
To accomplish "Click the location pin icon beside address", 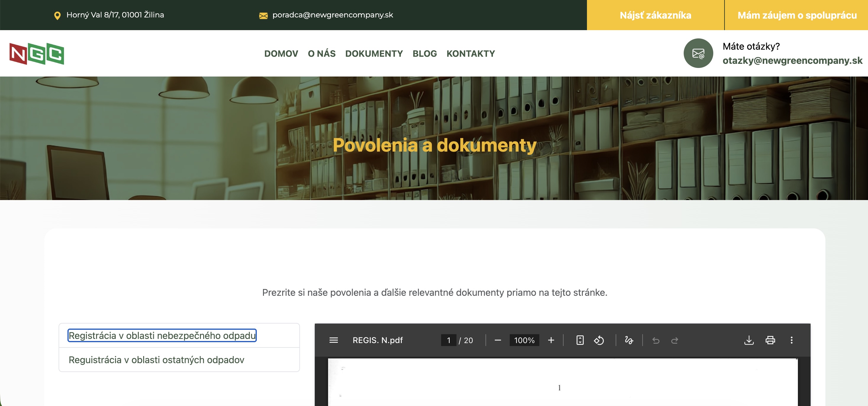I will [57, 15].
